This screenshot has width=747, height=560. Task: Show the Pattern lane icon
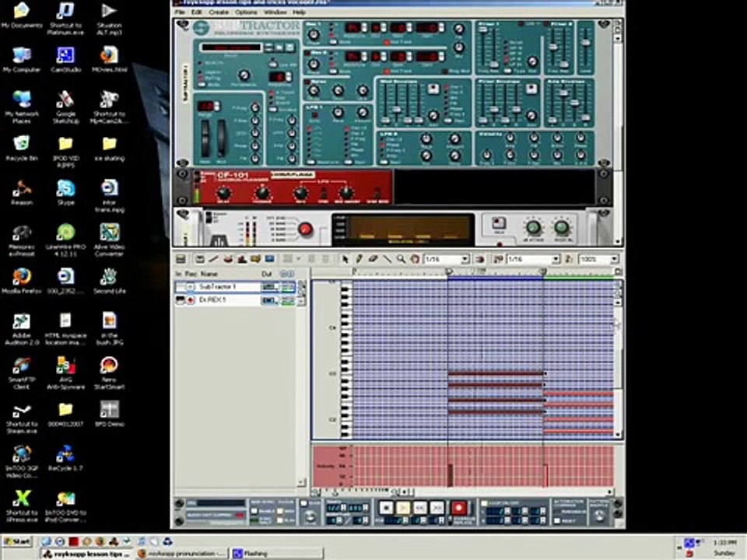(255, 259)
